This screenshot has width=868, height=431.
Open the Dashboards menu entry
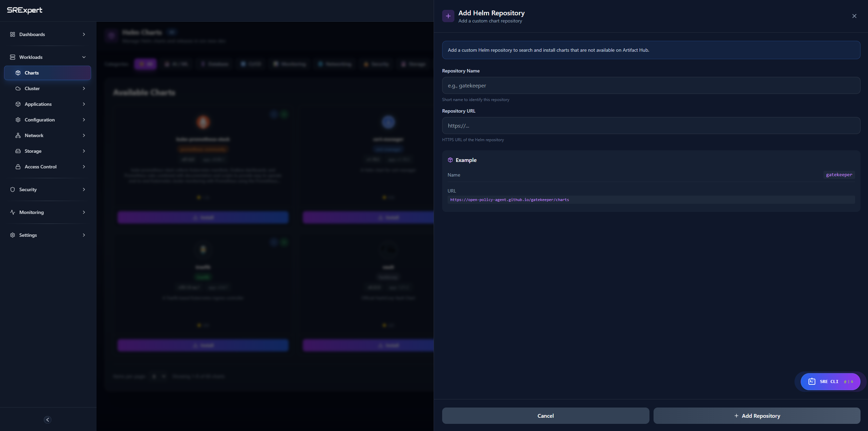click(x=32, y=34)
